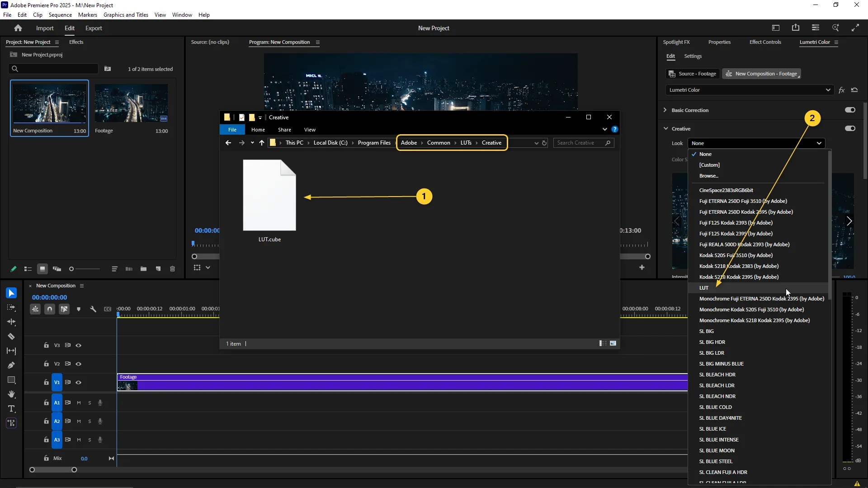Toggle Basic Correction section switch
This screenshot has height=488, width=868.
[850, 110]
